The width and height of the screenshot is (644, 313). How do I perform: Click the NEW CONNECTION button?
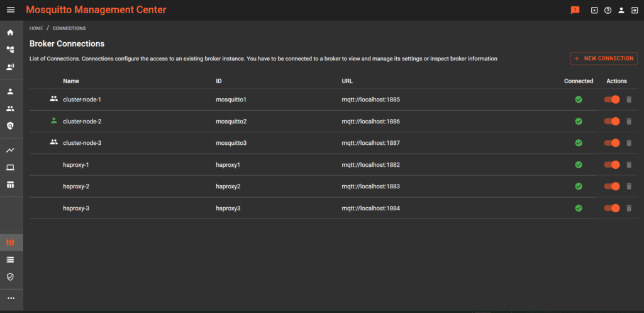click(x=603, y=59)
